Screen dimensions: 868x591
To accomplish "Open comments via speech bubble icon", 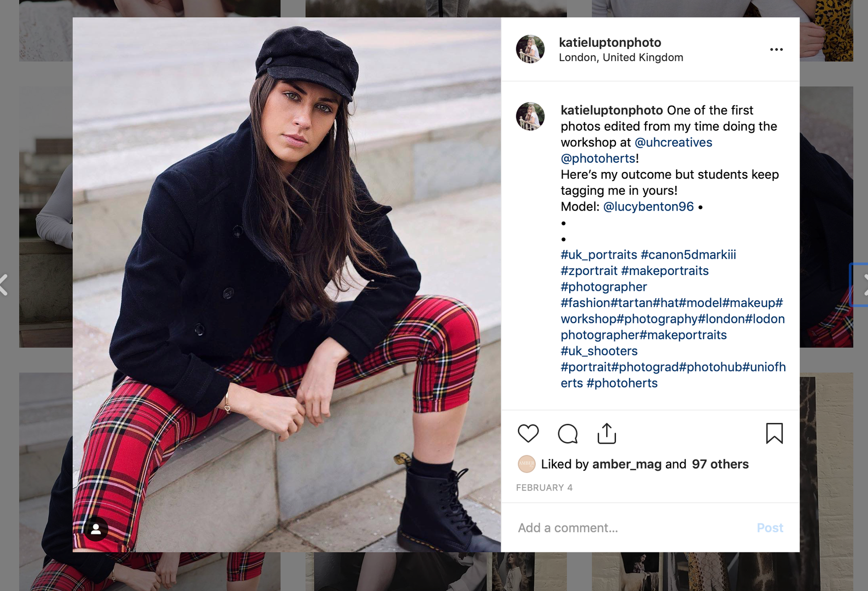I will (568, 434).
